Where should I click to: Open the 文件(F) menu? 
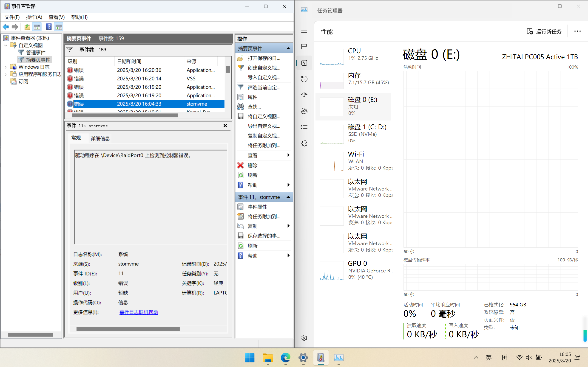tap(12, 17)
